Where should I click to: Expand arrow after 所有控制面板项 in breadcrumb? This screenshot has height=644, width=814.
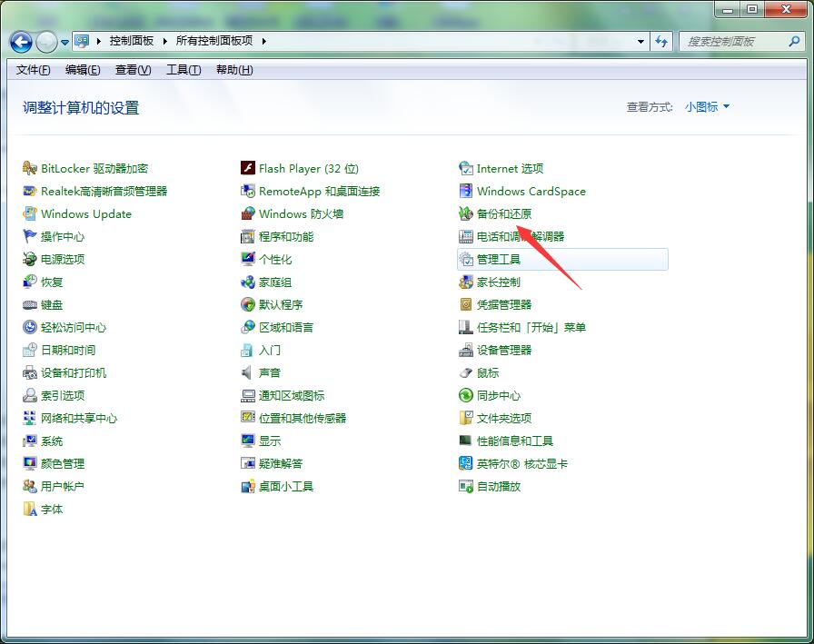pos(263,41)
